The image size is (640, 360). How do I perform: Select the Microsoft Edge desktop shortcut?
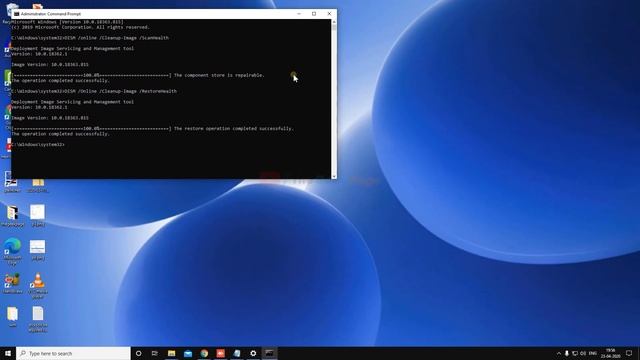pos(12,251)
